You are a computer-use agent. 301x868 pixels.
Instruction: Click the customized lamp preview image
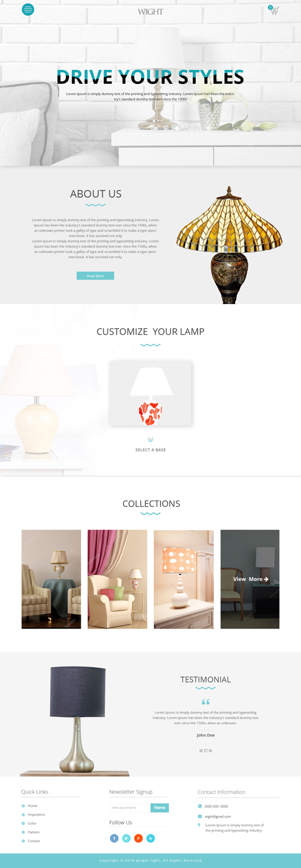(150, 393)
